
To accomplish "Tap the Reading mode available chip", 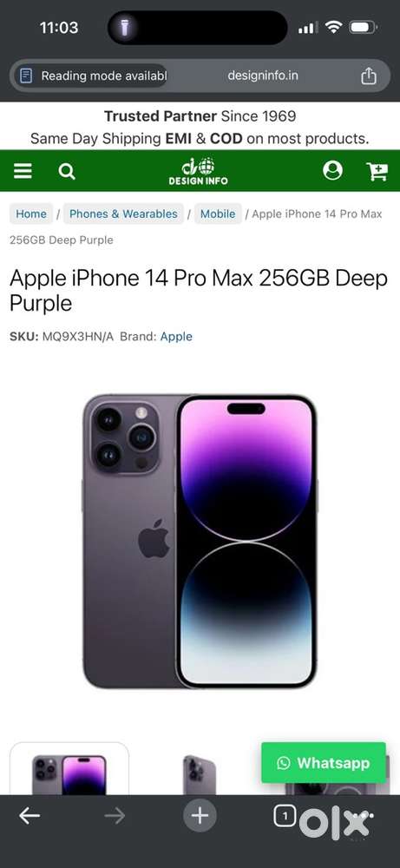I will 91,76.
